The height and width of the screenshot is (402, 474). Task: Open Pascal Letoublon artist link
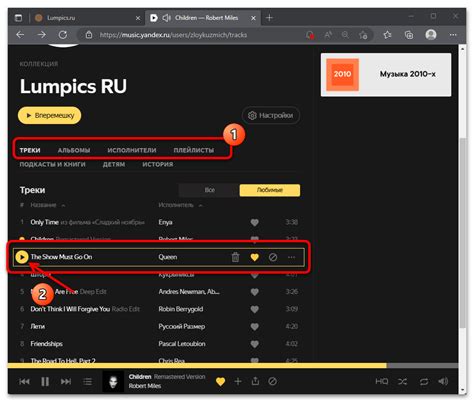tap(182, 344)
